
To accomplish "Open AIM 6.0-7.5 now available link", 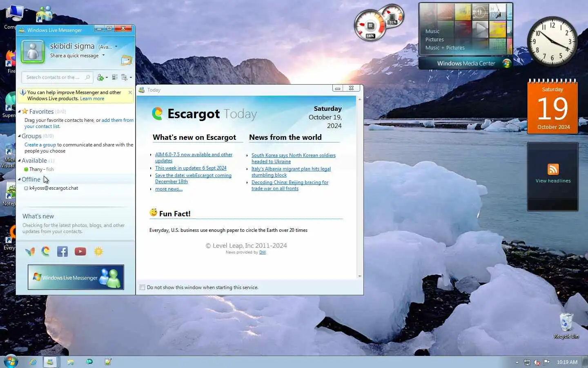I will (x=194, y=157).
